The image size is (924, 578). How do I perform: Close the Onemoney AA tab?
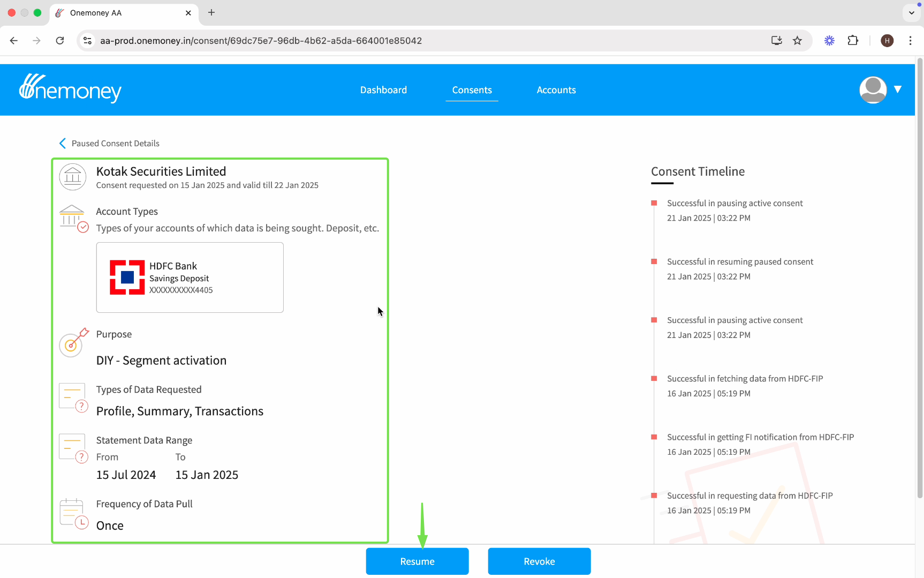pos(188,13)
